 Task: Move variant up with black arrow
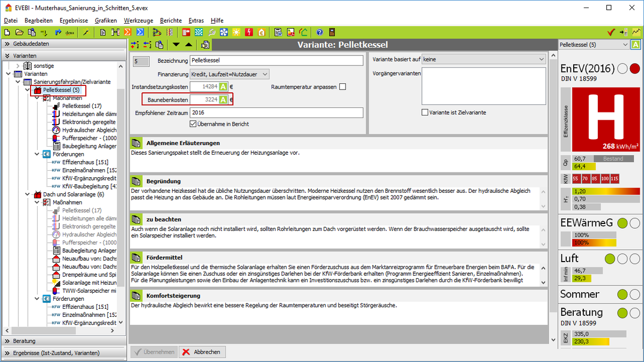[x=188, y=45]
